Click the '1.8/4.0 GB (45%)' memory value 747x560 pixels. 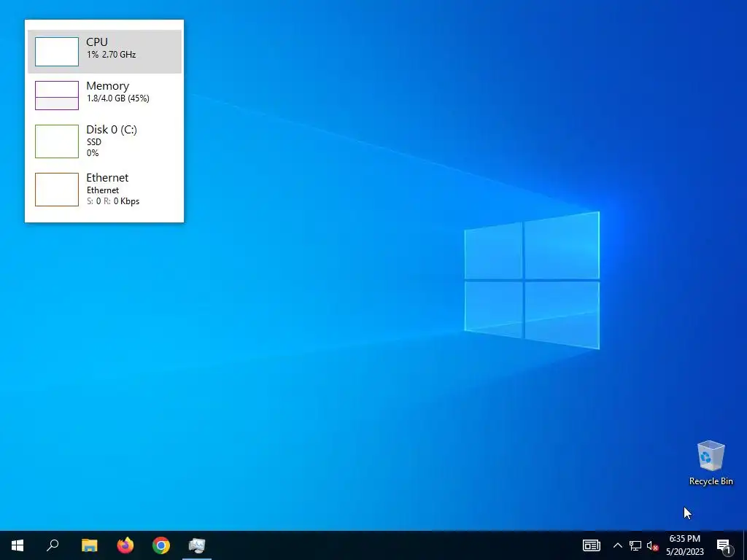click(117, 98)
